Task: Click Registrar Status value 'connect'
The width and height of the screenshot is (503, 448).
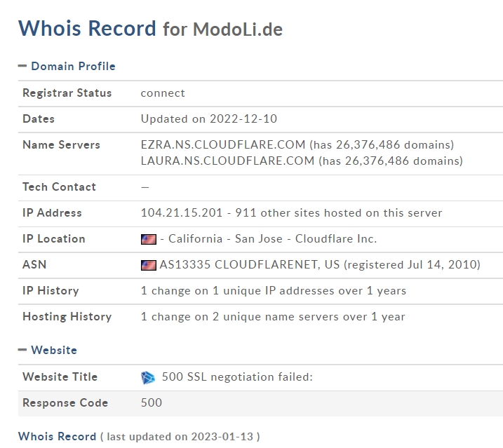Action: click(x=163, y=93)
